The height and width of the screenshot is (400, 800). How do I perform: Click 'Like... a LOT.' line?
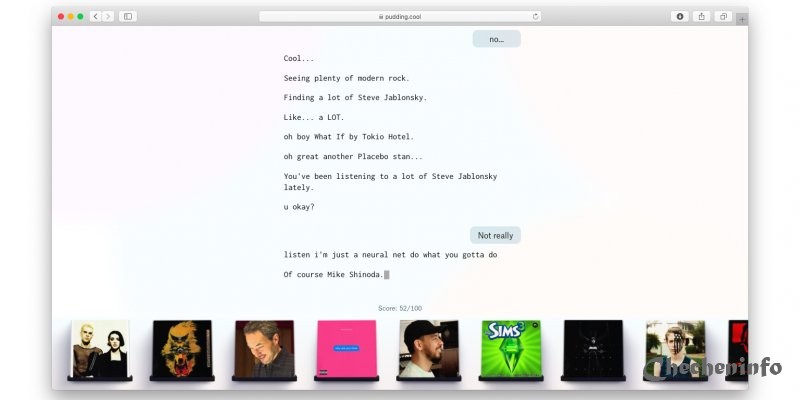coord(314,117)
